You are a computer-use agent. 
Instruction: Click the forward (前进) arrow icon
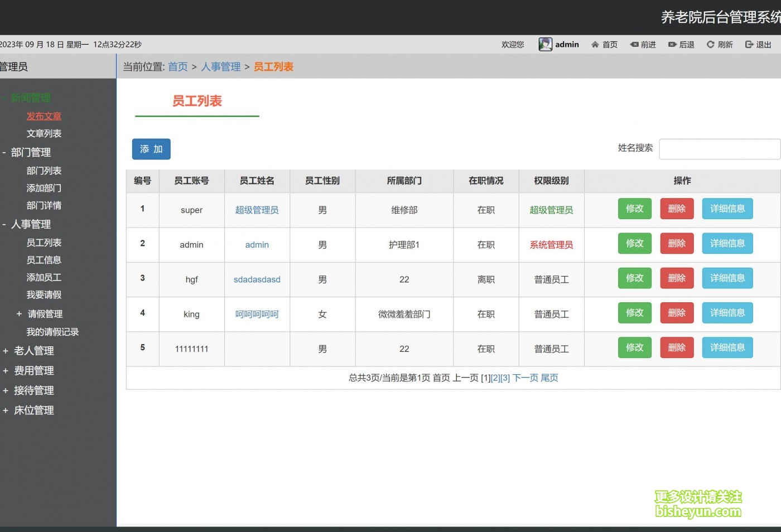634,45
